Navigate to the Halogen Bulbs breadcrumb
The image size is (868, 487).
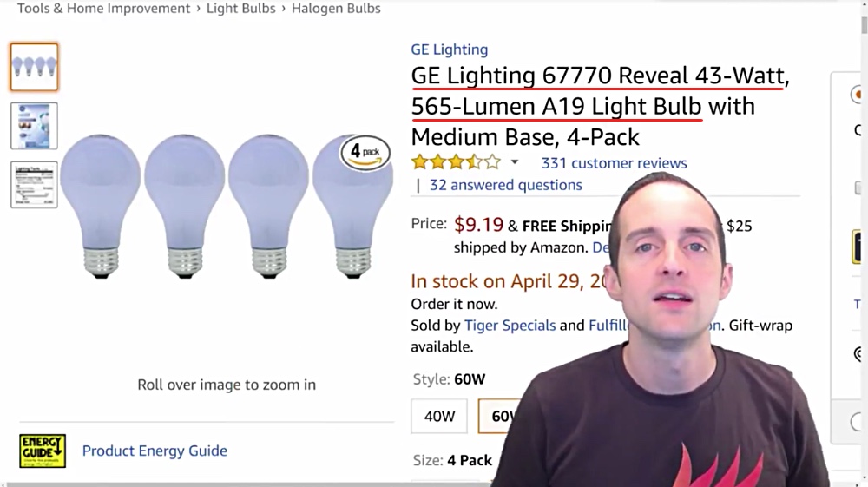(x=336, y=9)
